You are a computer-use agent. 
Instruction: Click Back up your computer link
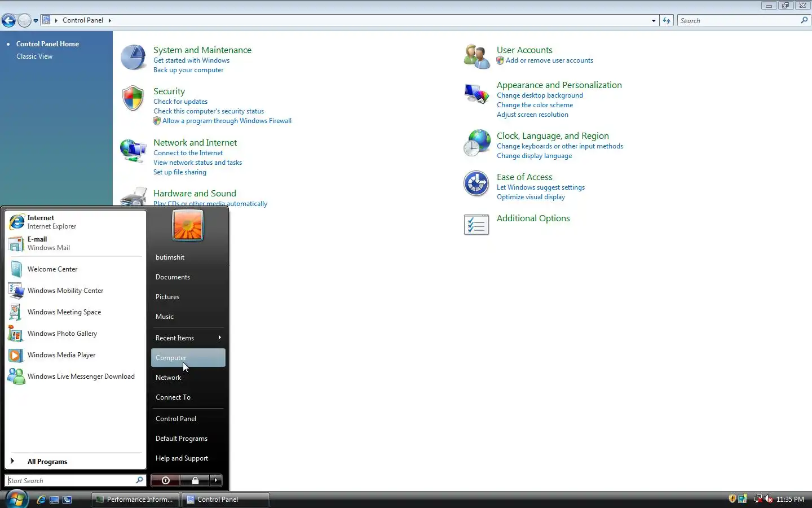[188, 70]
